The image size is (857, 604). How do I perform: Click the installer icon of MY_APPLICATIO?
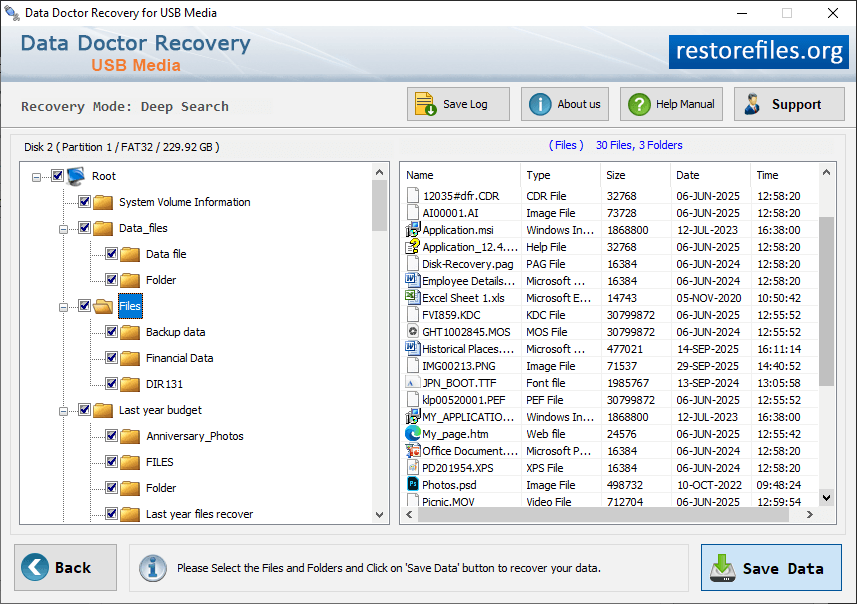tap(412, 417)
